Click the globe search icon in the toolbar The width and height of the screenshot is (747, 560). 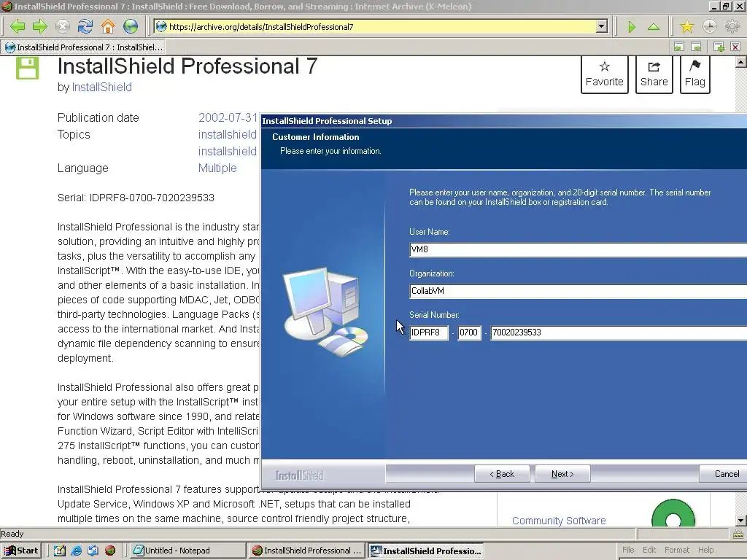click(x=130, y=26)
